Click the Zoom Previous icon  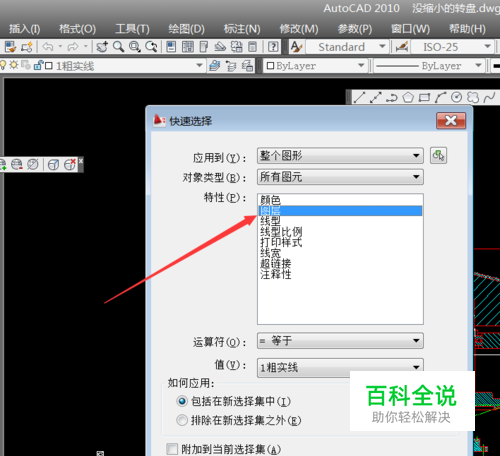pyautogui.click(x=151, y=47)
